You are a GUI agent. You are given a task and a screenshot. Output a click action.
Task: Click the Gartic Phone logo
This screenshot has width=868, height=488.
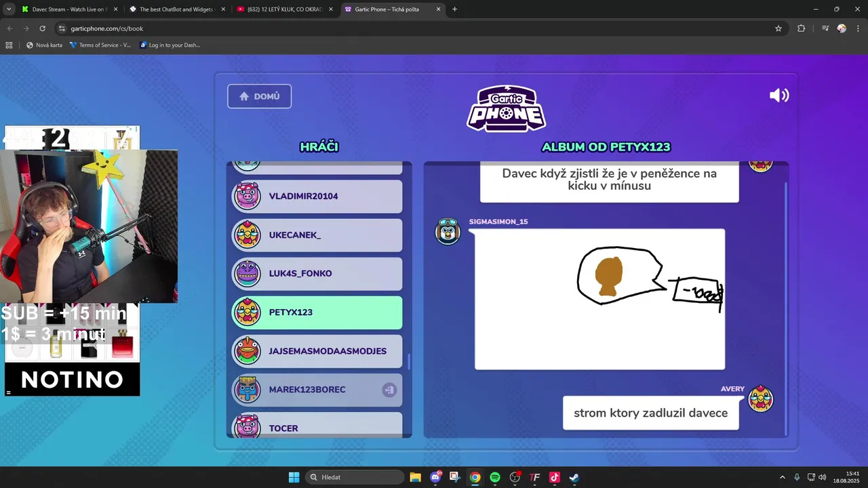507,108
